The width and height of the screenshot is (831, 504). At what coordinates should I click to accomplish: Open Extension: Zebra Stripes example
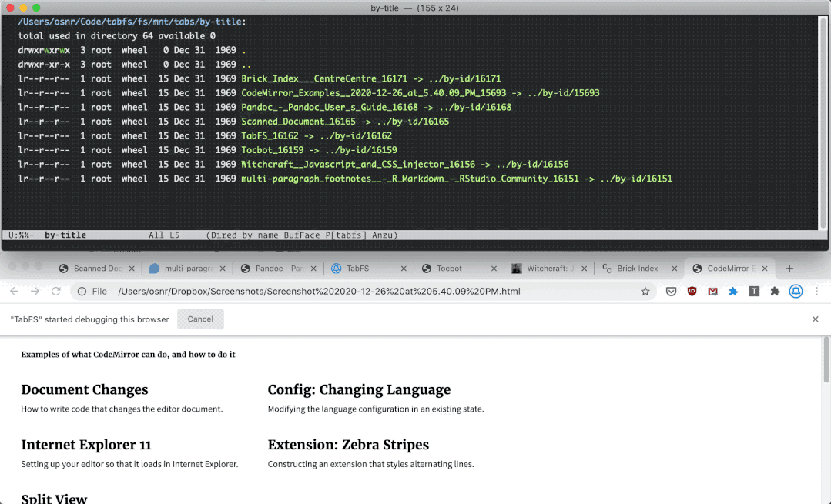348,445
